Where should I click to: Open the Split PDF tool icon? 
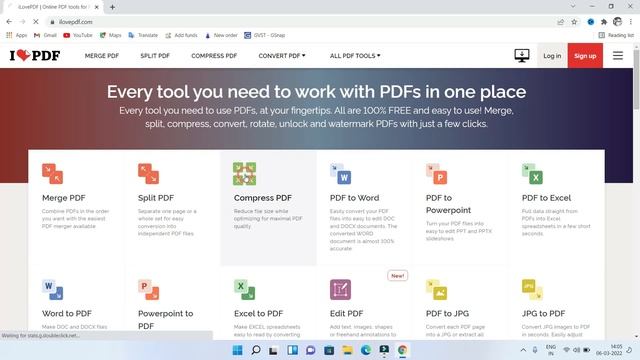point(148,174)
